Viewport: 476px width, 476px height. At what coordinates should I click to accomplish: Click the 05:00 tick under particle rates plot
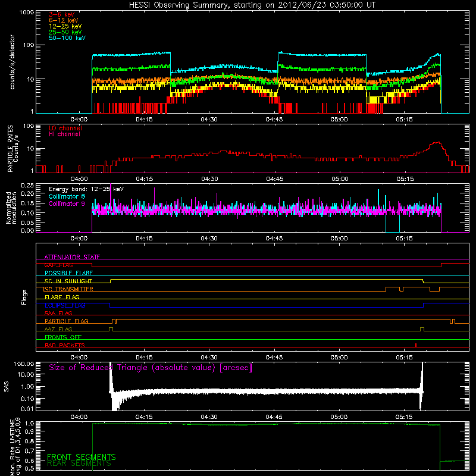340,179
